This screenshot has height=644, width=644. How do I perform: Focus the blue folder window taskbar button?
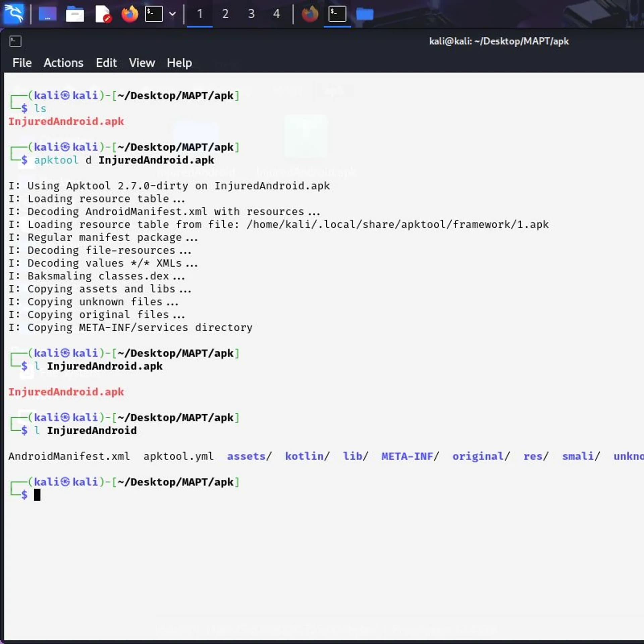[x=365, y=14]
